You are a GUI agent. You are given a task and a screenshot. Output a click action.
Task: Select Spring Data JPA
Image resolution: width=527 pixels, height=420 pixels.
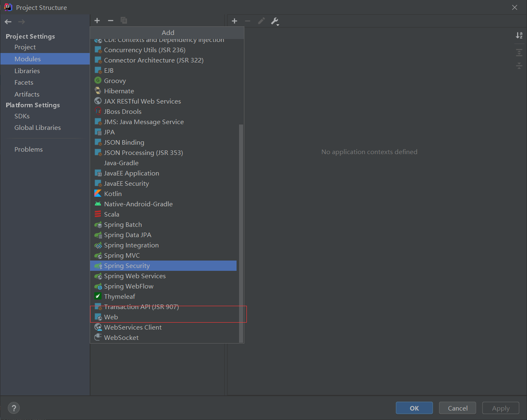click(x=163, y=235)
